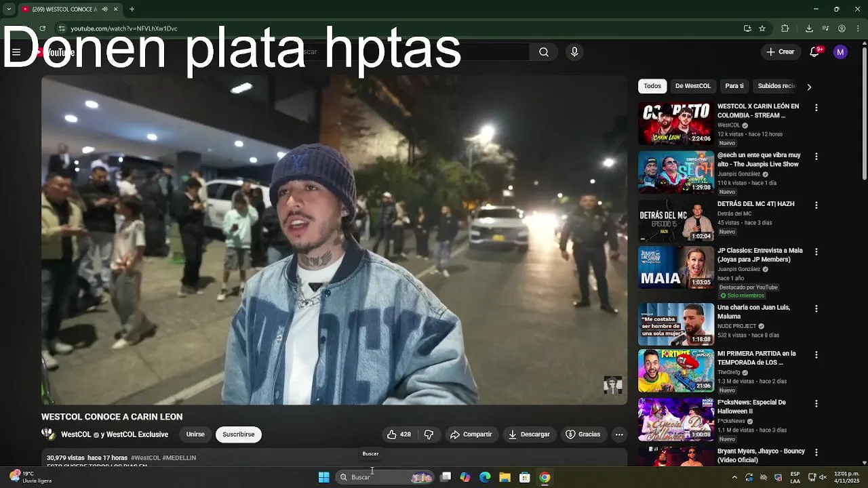The height and width of the screenshot is (488, 868).
Task: Open options for WESTCOL X CARIN LEÓN video
Action: [x=816, y=108]
